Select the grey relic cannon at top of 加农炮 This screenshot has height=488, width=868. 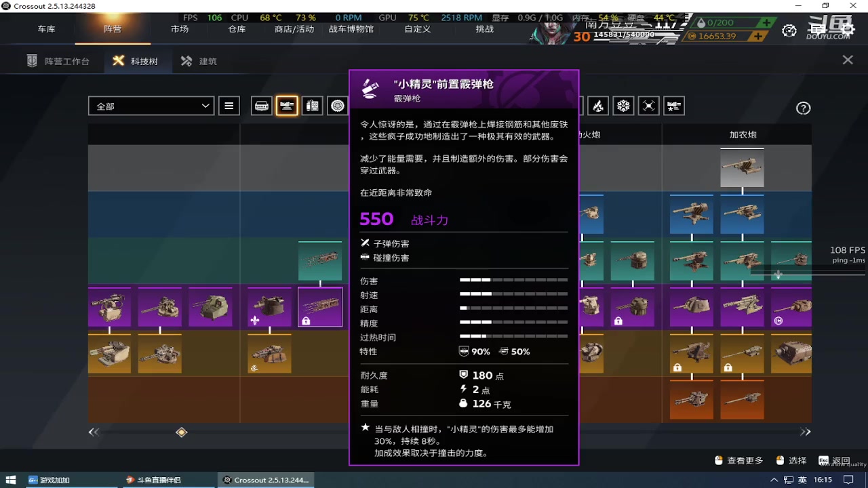click(x=743, y=168)
